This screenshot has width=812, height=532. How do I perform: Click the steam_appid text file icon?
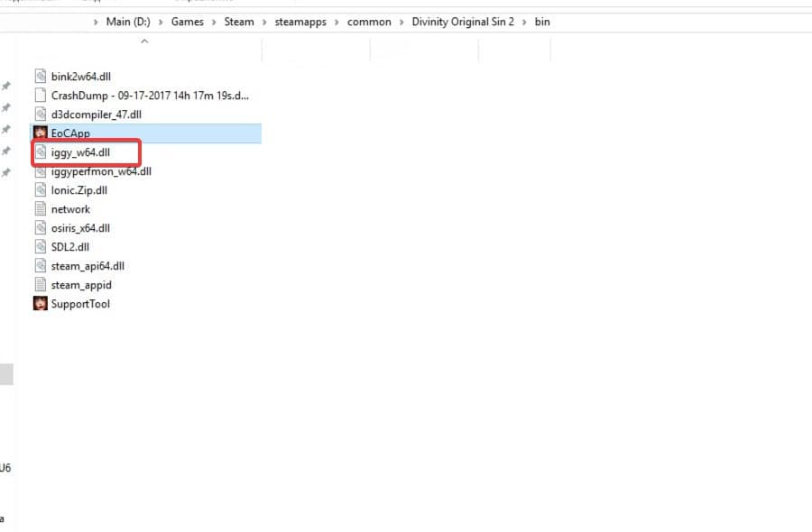tap(41, 285)
